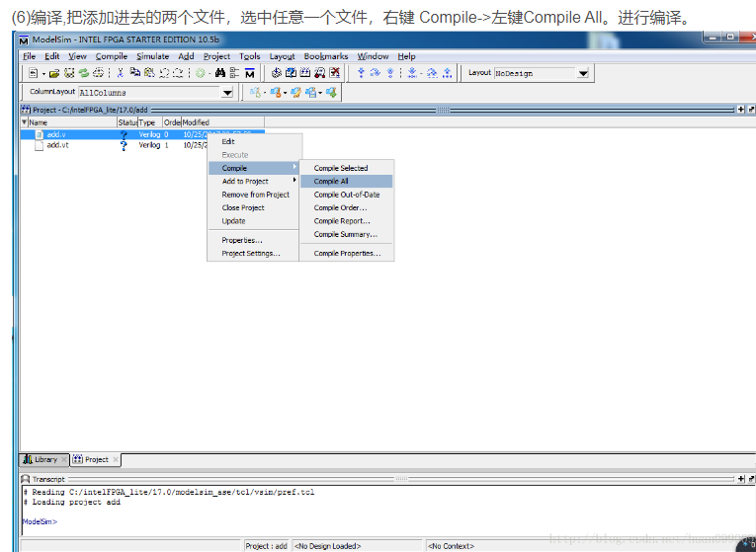Click the Undo toolbar icon

coord(164,73)
